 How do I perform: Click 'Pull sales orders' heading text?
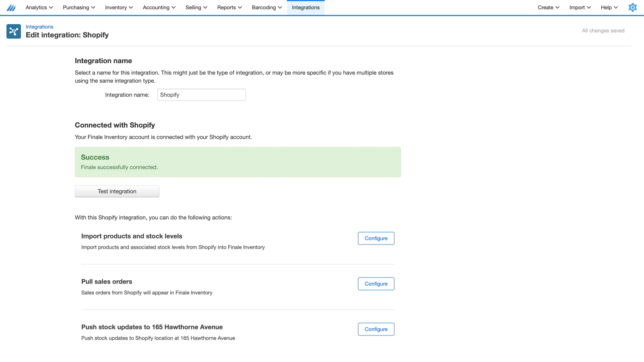click(107, 282)
